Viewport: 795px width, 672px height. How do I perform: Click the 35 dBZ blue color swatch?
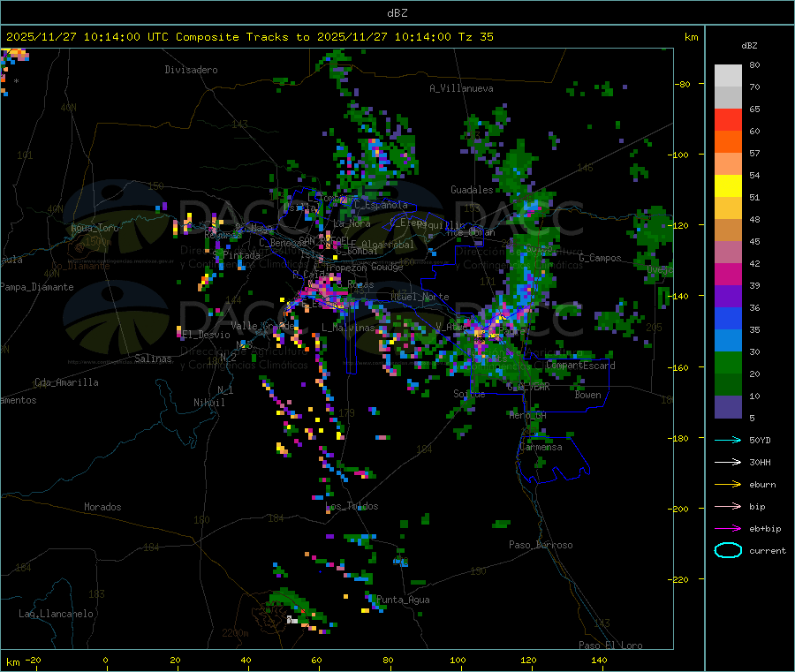click(x=728, y=341)
